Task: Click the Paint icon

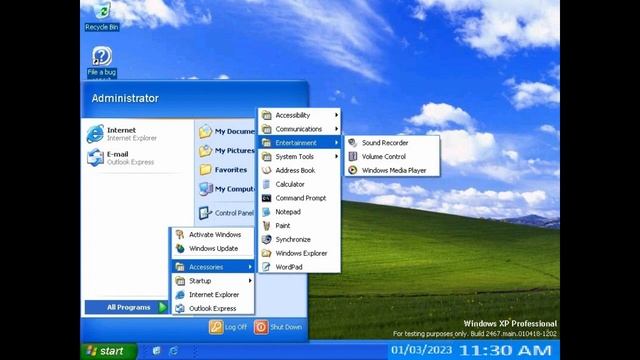Action: click(x=267, y=226)
